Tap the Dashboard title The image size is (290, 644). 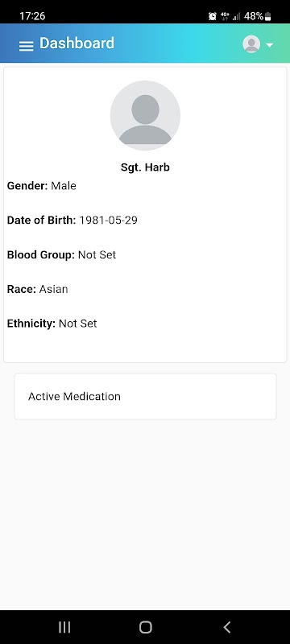(x=77, y=43)
